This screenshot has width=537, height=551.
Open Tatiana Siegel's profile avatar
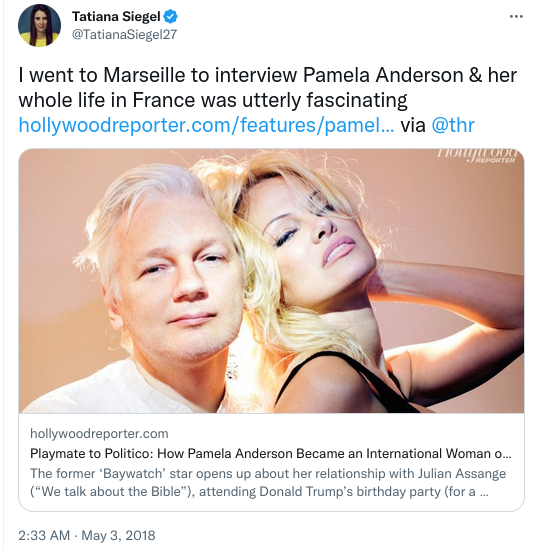pos(39,25)
